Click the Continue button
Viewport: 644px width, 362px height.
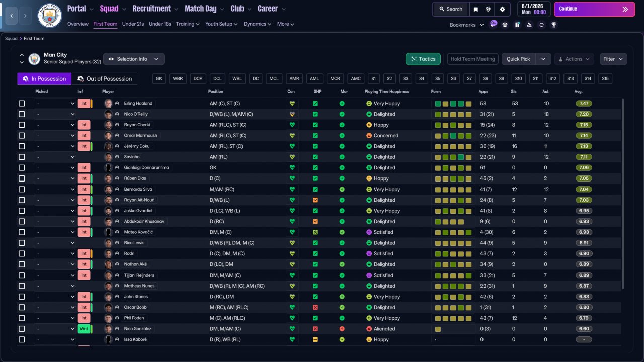594,9
